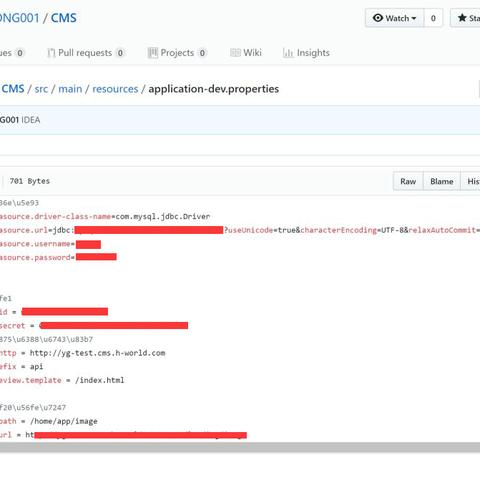Viewport: 480px width, 480px height.
Task: Click the Pull requests count badge
Action: click(120, 53)
